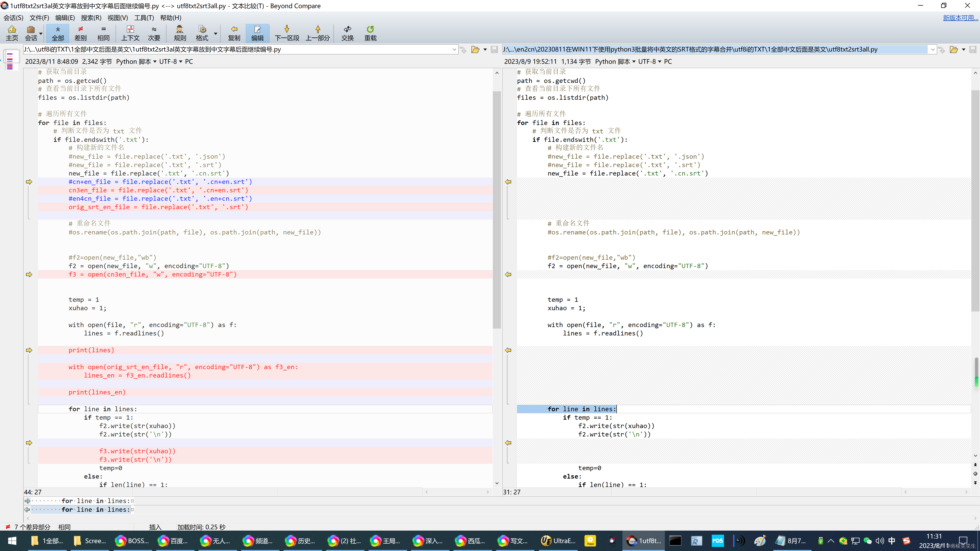Toggle Show Same (相同) filter
This screenshot has width=980, height=551.
pos(103,33)
